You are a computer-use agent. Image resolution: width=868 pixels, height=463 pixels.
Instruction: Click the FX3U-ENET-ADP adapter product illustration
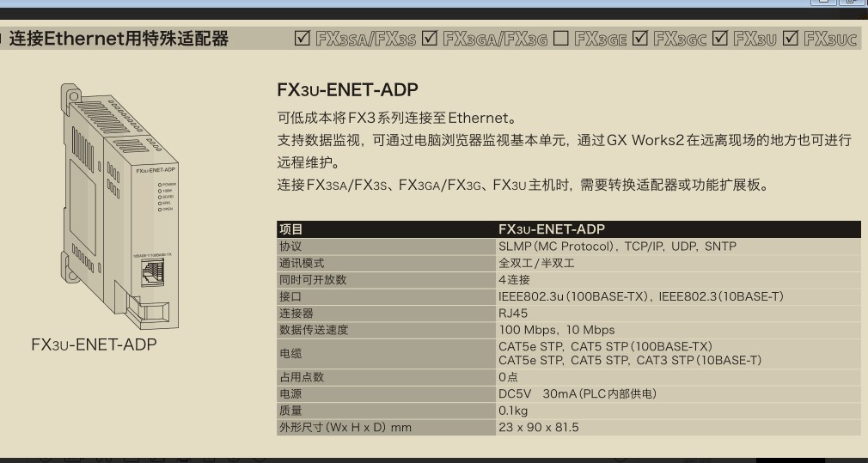click(x=119, y=207)
